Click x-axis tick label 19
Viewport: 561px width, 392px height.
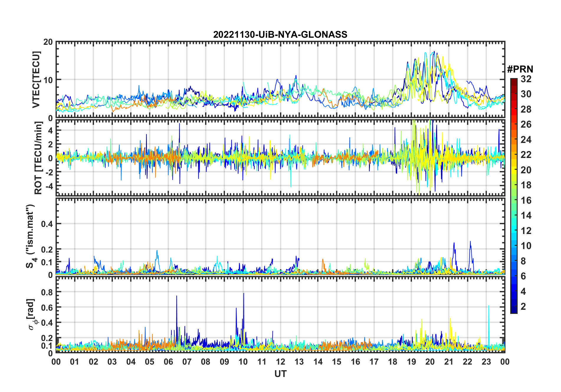(x=411, y=362)
